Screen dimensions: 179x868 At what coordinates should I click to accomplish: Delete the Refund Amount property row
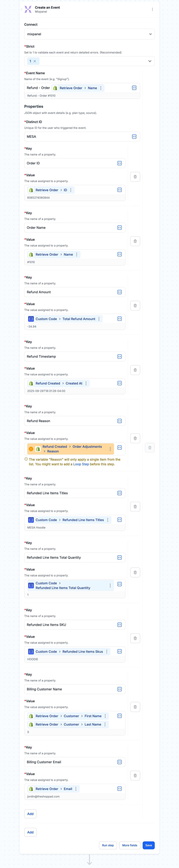click(135, 306)
